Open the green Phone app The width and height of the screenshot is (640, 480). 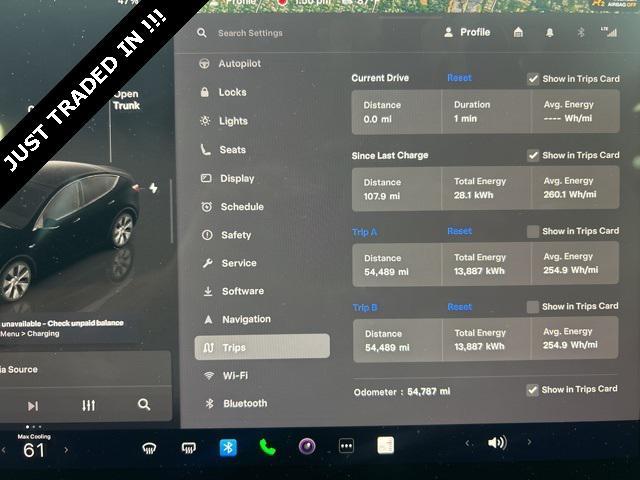pos(267,447)
